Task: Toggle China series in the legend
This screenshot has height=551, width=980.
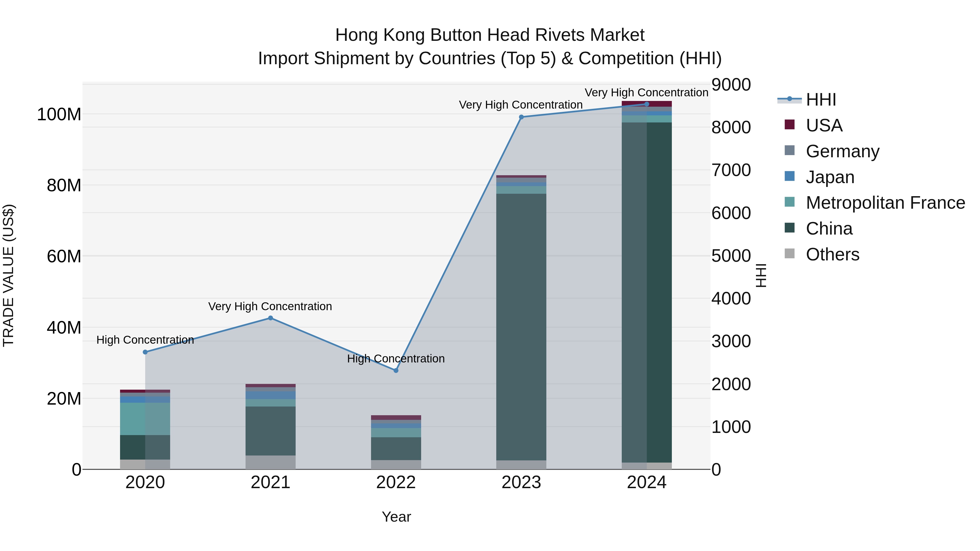Action: tap(818, 229)
